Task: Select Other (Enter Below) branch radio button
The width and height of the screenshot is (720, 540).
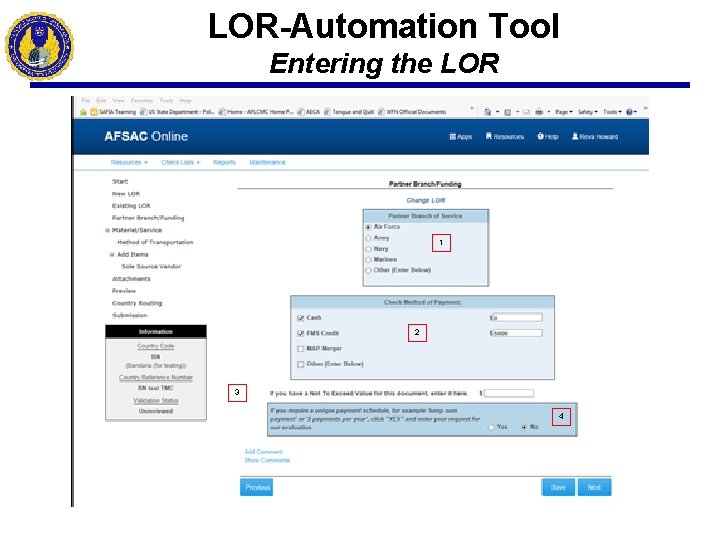Action: coord(368,270)
